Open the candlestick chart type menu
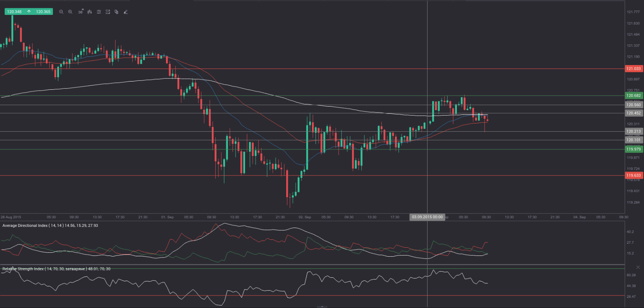 [x=90, y=12]
